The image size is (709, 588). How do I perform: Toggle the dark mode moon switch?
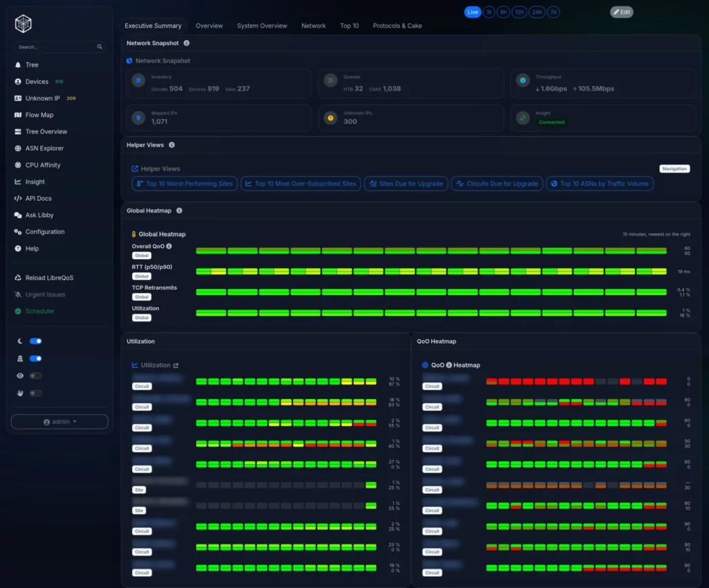(x=35, y=341)
